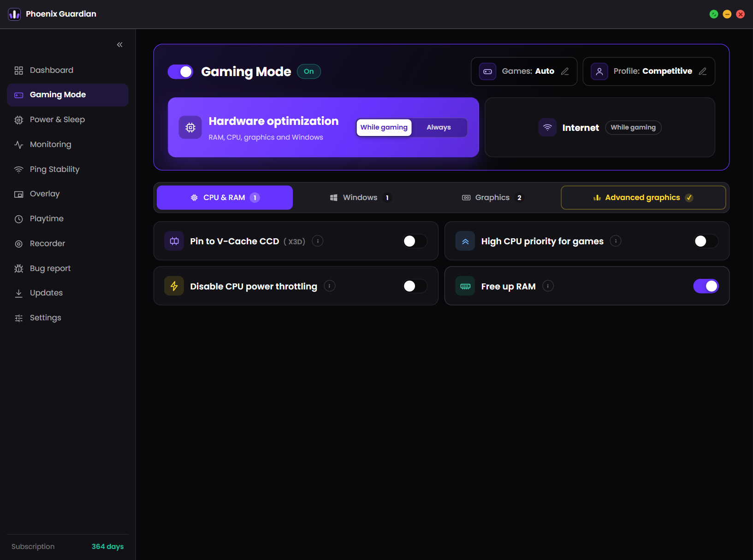The width and height of the screenshot is (753, 560).
Task: Enable High CPU priority for games
Action: coord(706,242)
